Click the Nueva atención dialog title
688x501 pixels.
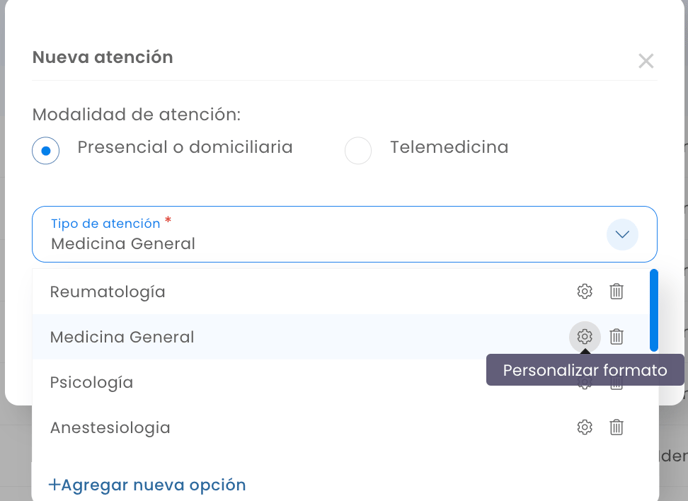103,57
